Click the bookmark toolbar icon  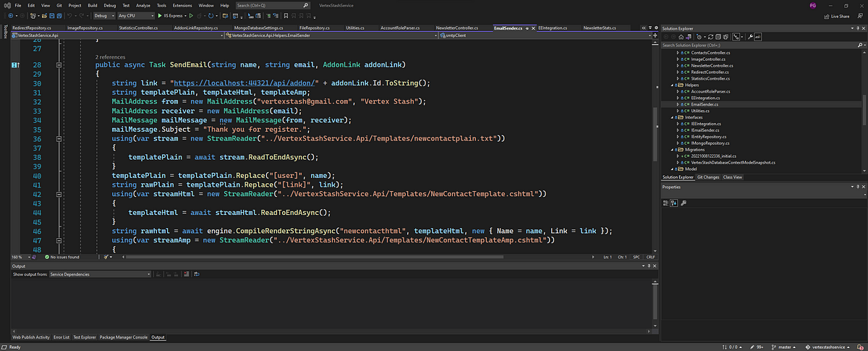click(x=286, y=14)
